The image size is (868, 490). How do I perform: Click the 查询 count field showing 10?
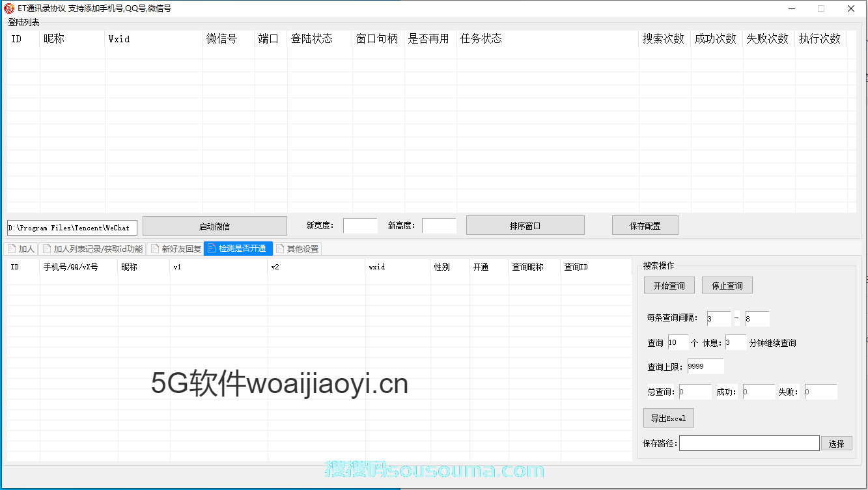[x=678, y=343]
